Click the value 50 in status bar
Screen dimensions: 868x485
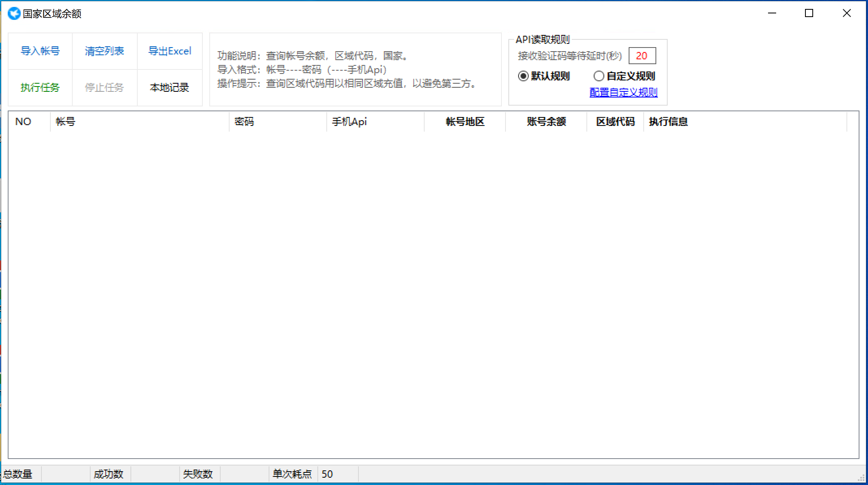[327, 474]
